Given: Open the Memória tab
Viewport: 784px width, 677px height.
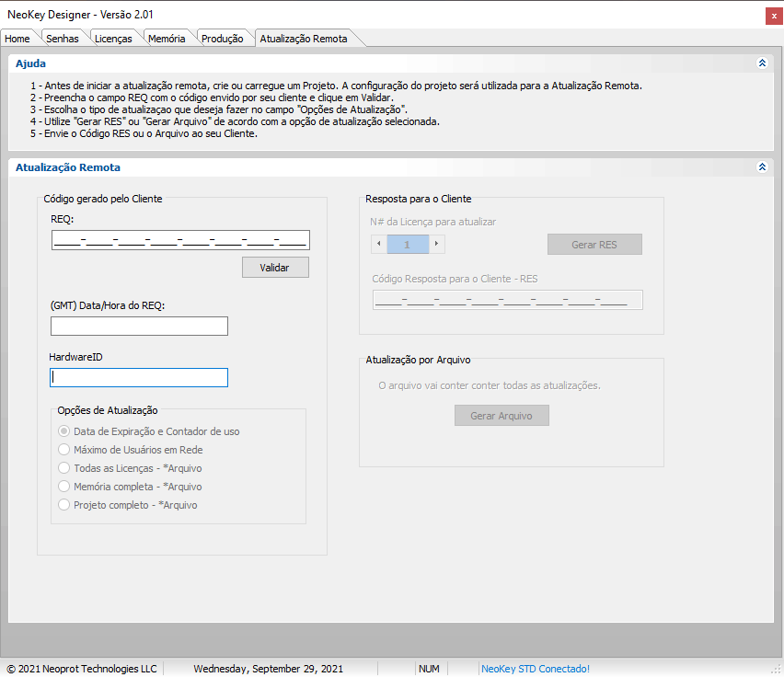Looking at the screenshot, I should [x=167, y=39].
